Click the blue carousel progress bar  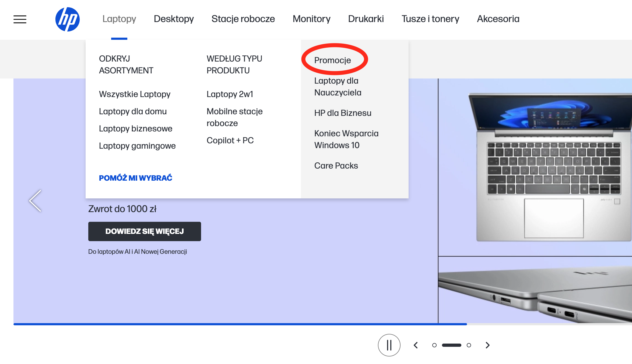point(240,324)
